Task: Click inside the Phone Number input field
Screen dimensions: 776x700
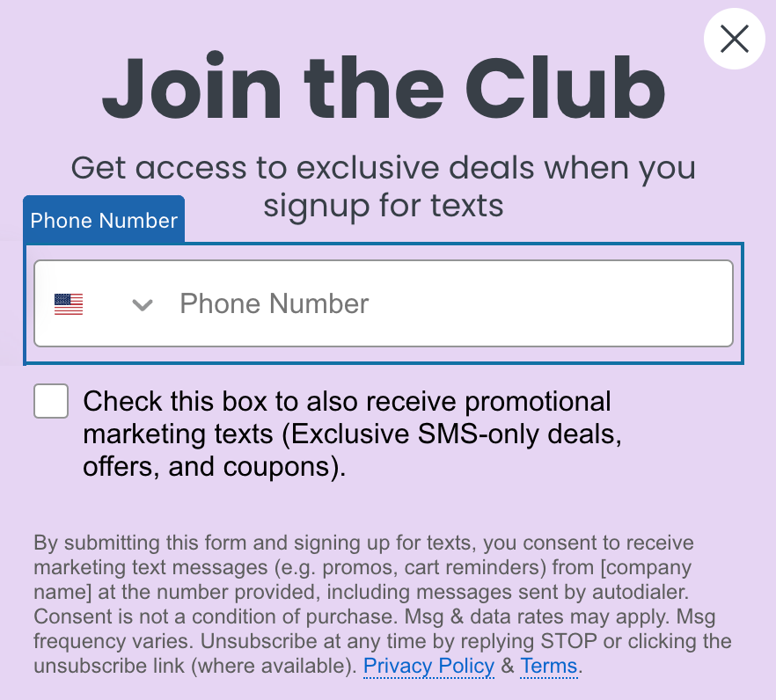Action: [x=396, y=303]
